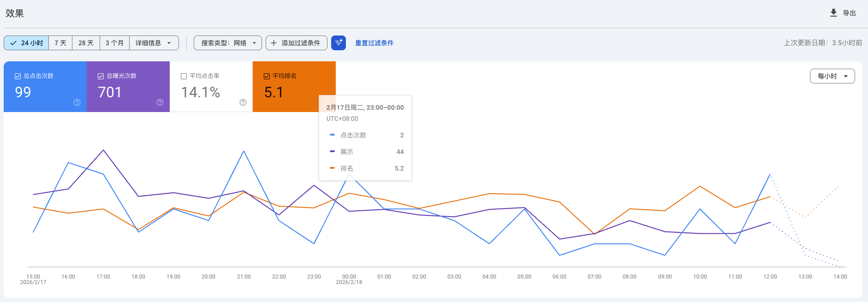
Task: Click the plus icon for adding filter
Action: coord(274,43)
